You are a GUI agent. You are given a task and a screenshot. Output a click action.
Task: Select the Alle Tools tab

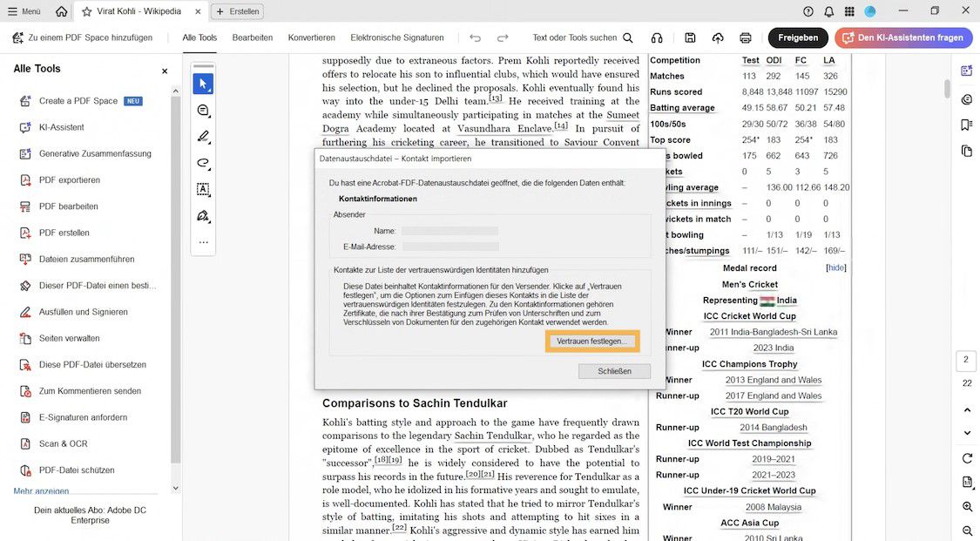(199, 37)
